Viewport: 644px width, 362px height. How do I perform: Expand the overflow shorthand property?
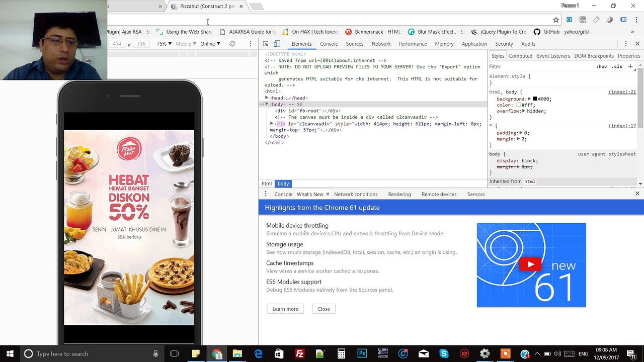[523, 111]
